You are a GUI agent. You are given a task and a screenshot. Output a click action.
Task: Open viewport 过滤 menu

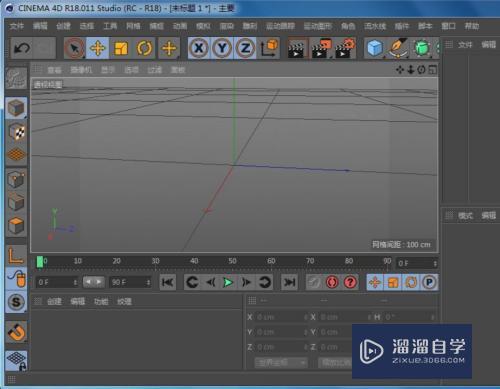tap(155, 70)
